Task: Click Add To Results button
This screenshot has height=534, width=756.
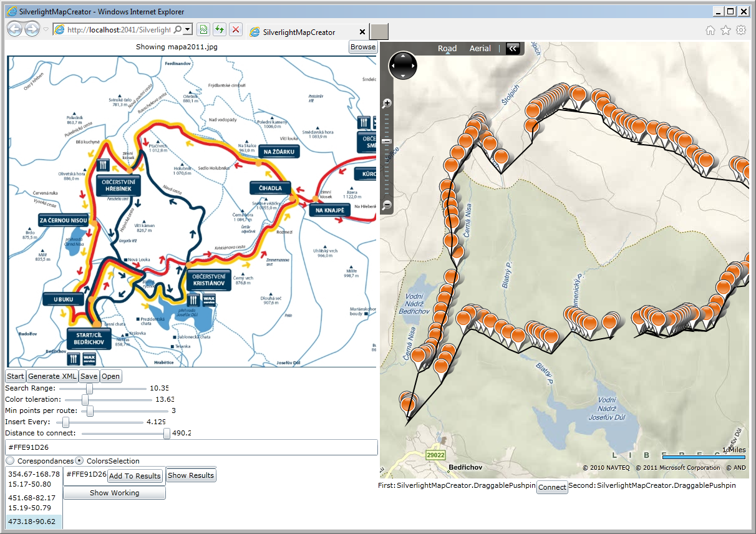Action: click(135, 476)
